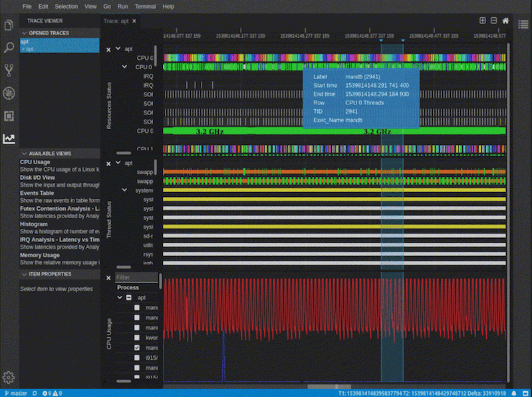Click the horizontal scrollbar under Resources Status tree

tap(124, 153)
